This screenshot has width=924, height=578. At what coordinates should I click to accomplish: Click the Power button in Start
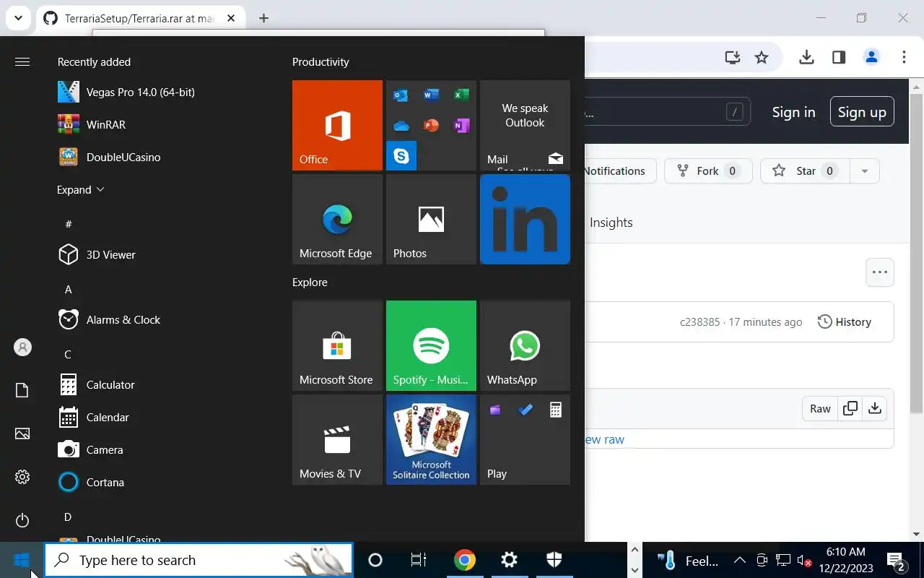[22, 520]
